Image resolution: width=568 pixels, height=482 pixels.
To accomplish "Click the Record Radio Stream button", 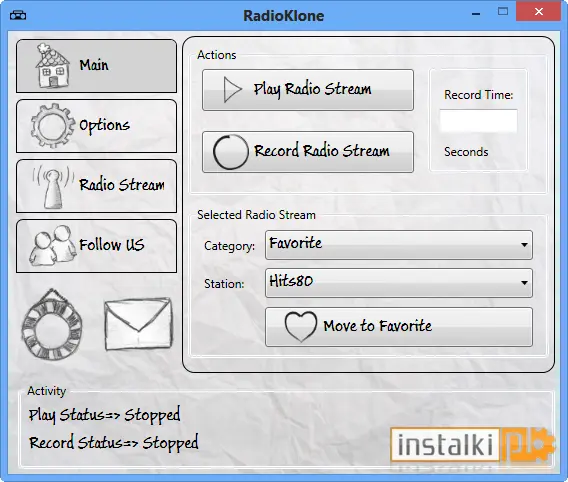I will click(308, 152).
